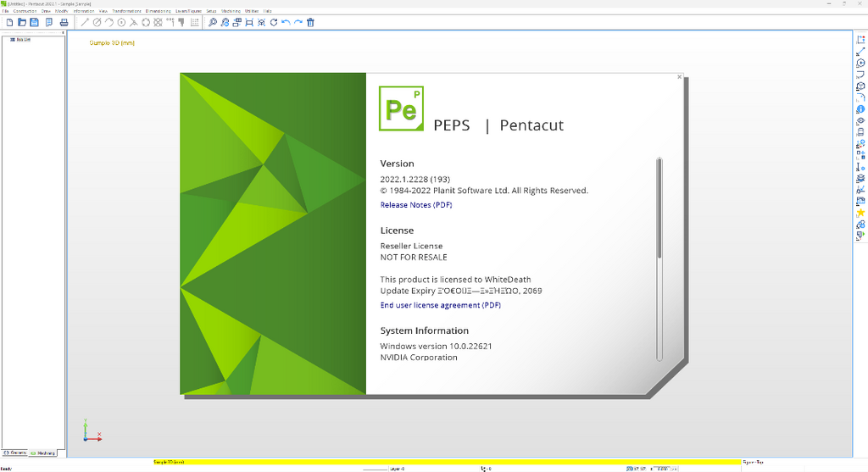Open the Release Notes (PDF) link
The image size is (868, 472).
(416, 205)
